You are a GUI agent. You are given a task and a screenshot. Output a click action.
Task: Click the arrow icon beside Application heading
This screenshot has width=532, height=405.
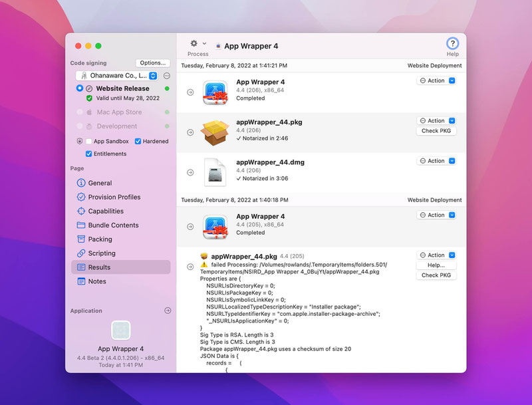(168, 311)
